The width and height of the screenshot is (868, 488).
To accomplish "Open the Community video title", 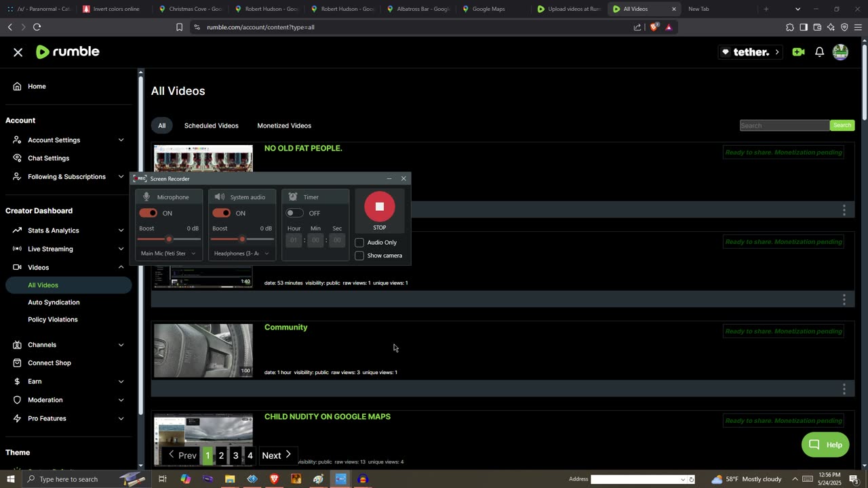I will pyautogui.click(x=285, y=327).
